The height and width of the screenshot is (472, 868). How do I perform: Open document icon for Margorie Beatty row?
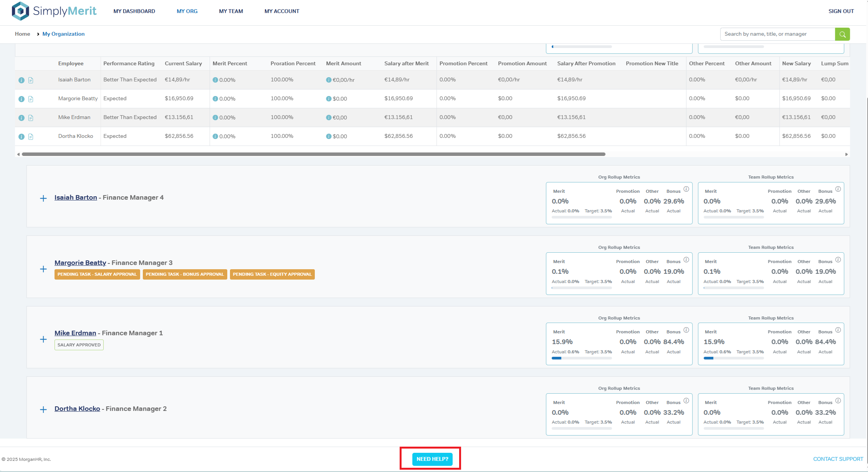click(x=31, y=99)
